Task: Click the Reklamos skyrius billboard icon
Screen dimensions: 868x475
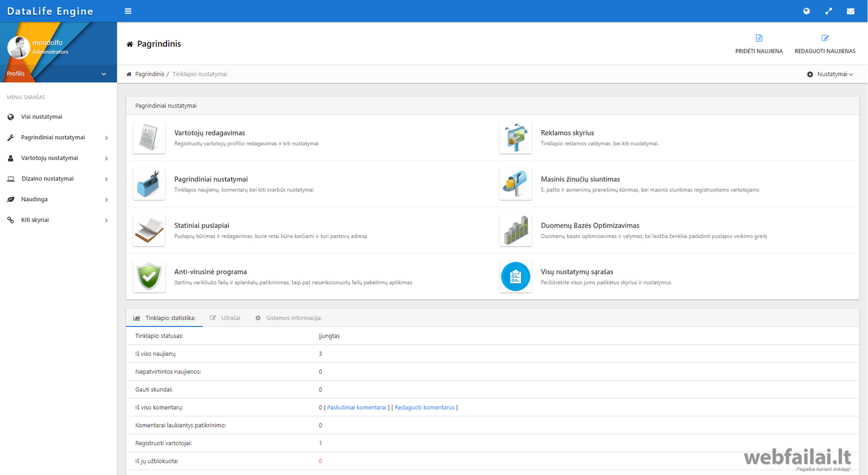Action: (515, 138)
